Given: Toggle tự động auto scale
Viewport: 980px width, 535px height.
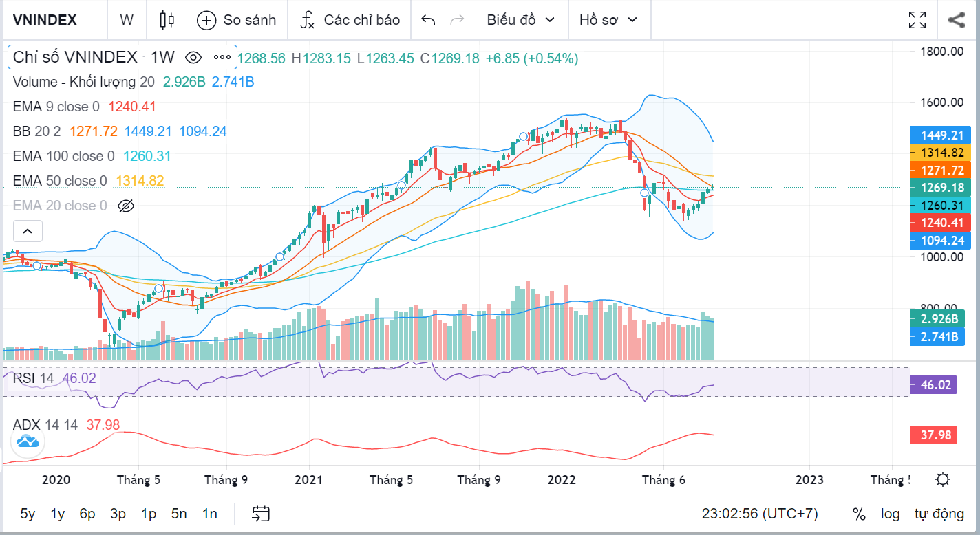Looking at the screenshot, I should point(939,514).
